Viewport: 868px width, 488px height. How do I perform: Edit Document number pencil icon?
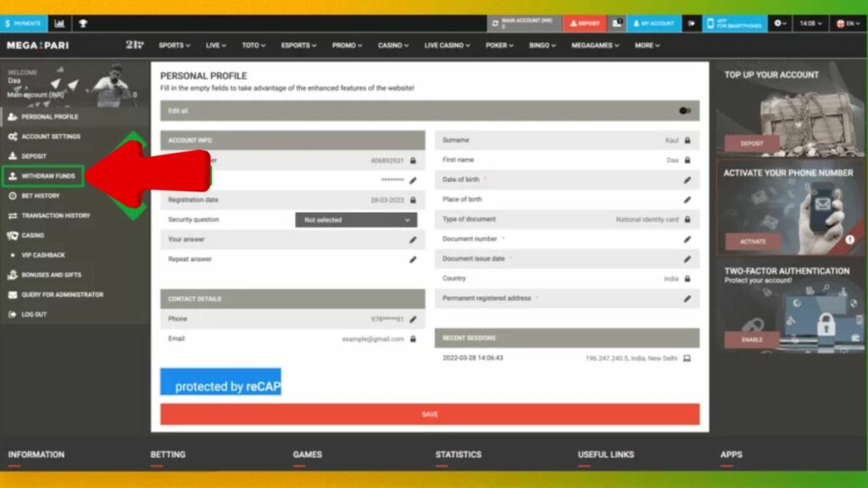(x=687, y=239)
